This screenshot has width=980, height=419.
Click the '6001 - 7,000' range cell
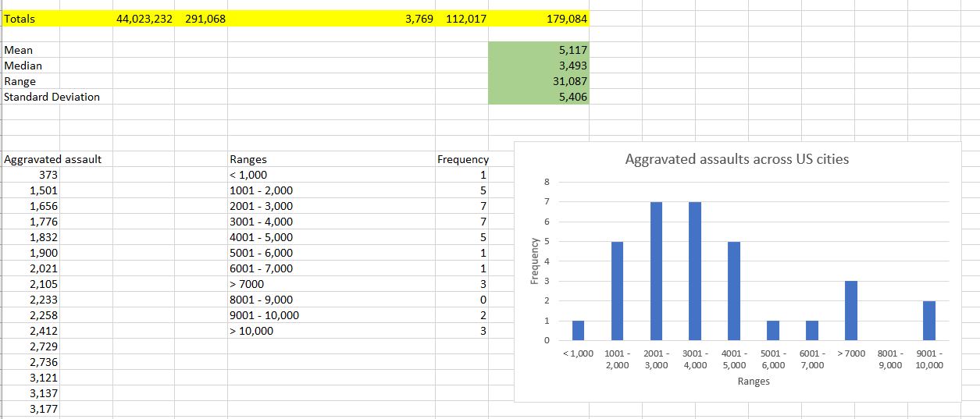coord(262,268)
